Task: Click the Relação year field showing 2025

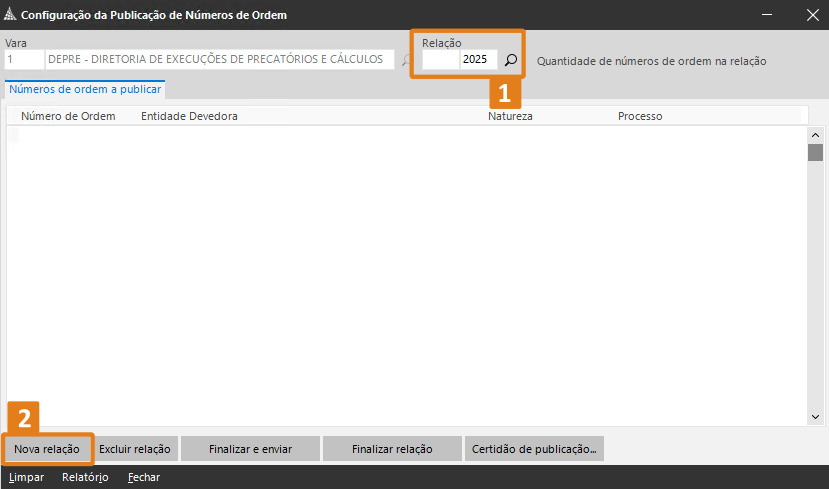Action: 478,59
